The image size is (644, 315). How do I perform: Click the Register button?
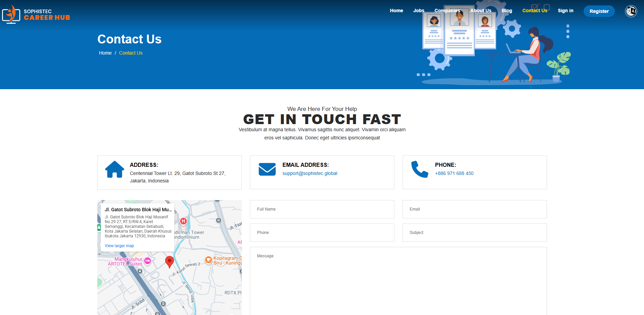599,11
